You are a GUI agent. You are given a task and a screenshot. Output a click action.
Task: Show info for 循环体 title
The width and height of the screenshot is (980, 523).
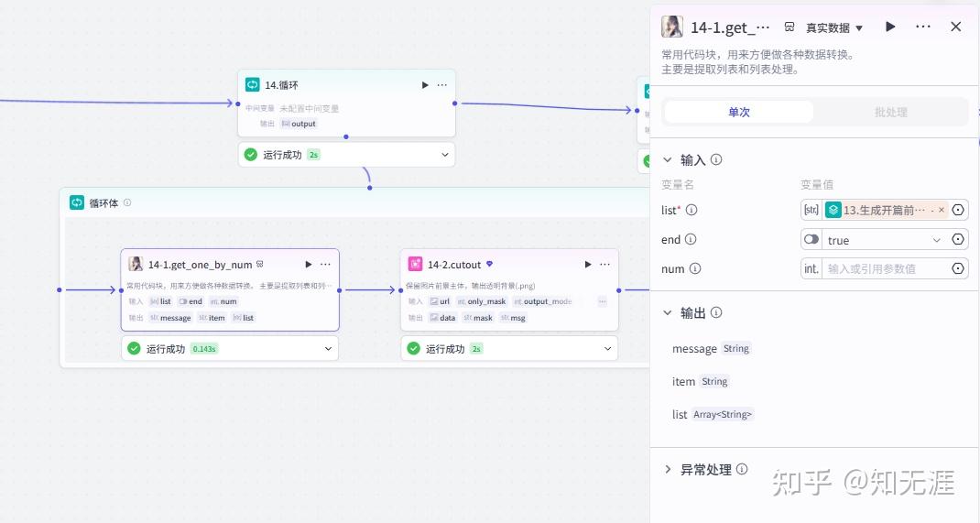point(127,202)
